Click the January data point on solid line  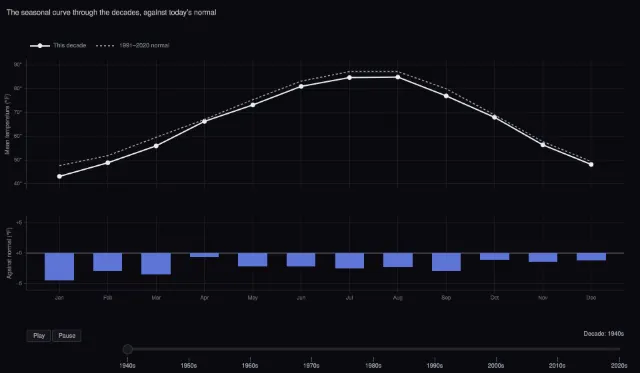point(60,176)
